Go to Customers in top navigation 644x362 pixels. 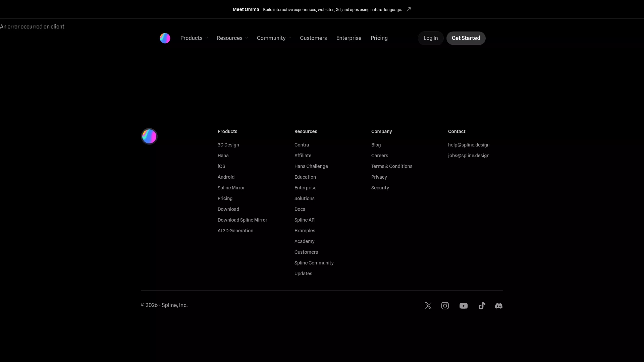click(313, 38)
